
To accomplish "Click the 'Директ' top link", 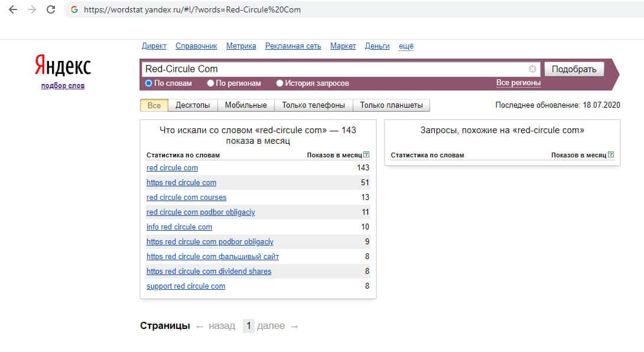I will (154, 46).
